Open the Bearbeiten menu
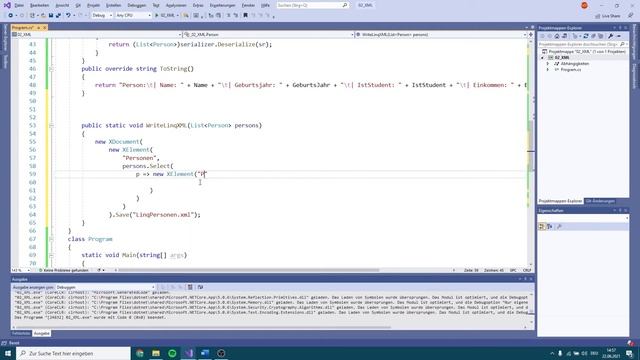Viewport: 640px width, 360px height. pyautogui.click(x=40, y=5)
